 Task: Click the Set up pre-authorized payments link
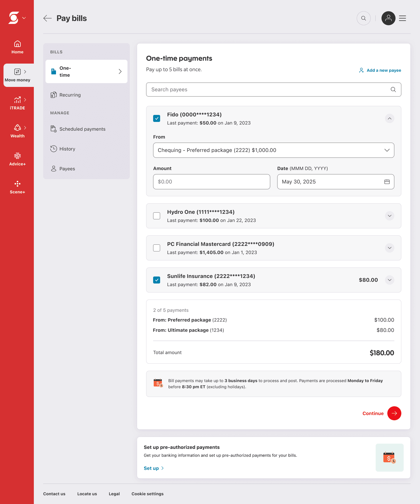[154, 468]
